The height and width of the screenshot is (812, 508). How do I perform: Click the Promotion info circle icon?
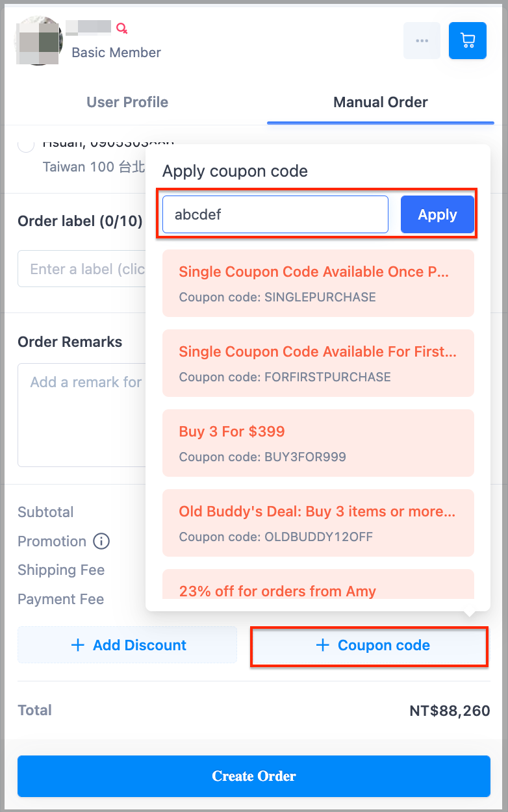click(x=101, y=540)
